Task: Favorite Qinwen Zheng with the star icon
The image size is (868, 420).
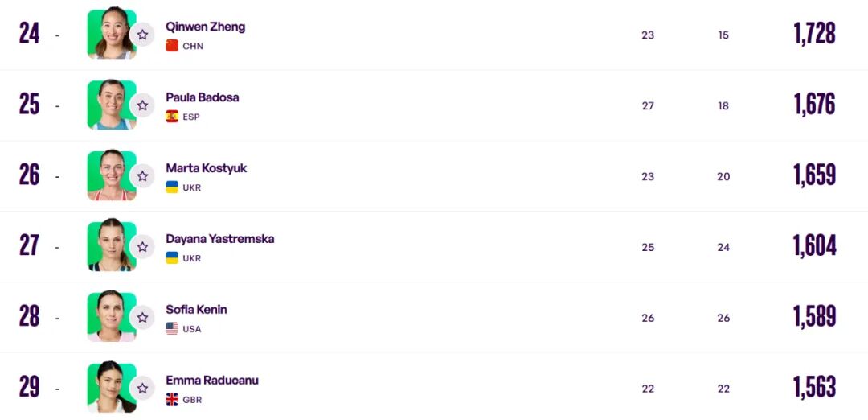Action: tap(142, 35)
